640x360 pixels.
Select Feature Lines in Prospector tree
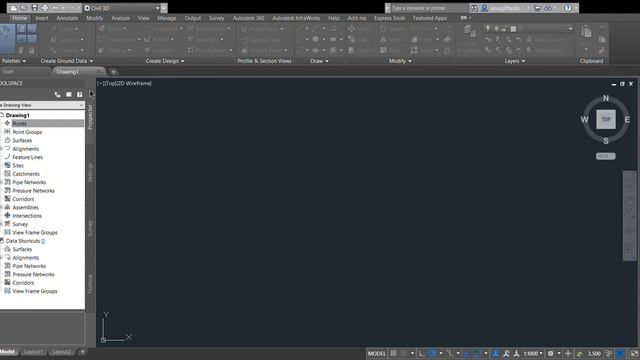point(27,157)
